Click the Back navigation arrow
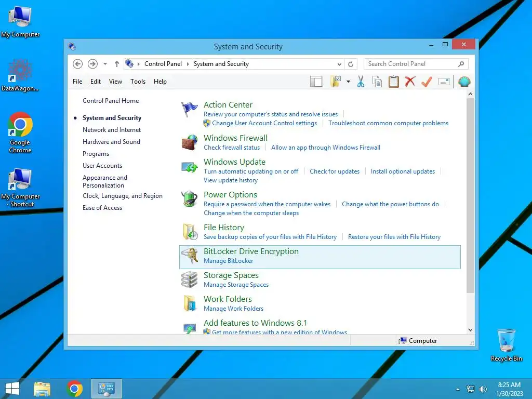This screenshot has width=532, height=399. 78,64
